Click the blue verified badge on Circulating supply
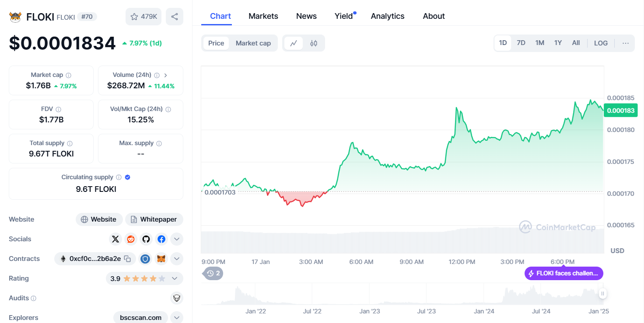 (128, 177)
